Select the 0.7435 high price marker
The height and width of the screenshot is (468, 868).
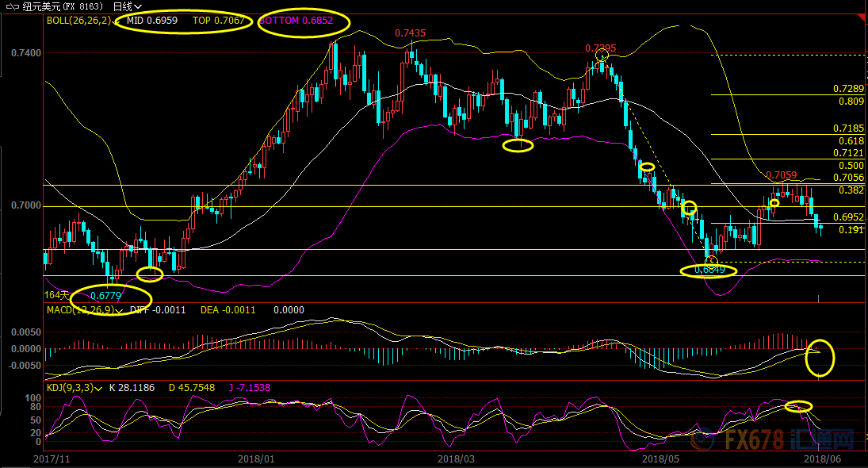pyautogui.click(x=410, y=33)
